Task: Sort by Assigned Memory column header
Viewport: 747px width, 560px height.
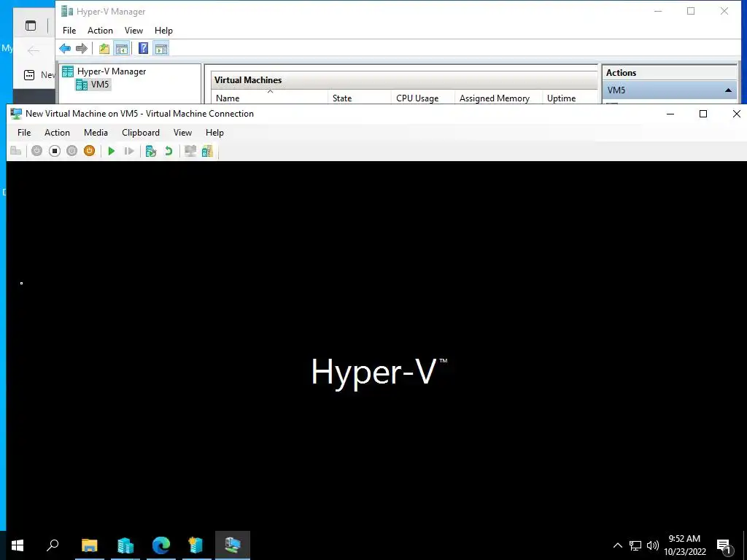Action: (x=499, y=98)
